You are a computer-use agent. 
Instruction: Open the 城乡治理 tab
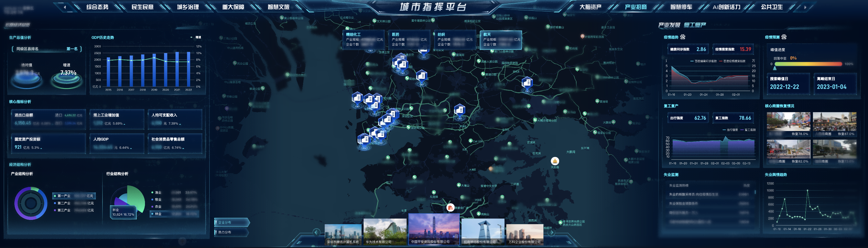(188, 7)
